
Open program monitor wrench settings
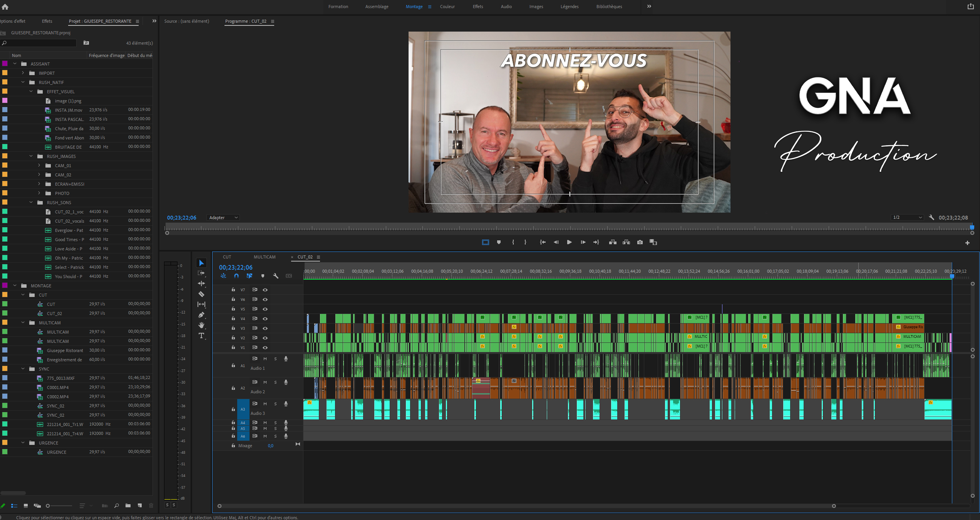tap(931, 218)
